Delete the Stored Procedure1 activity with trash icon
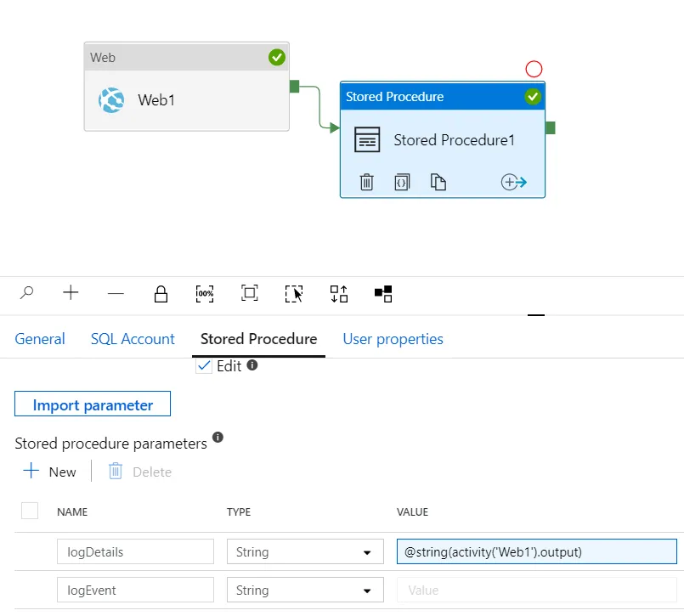Viewport: 684px width, 616px height. click(366, 182)
